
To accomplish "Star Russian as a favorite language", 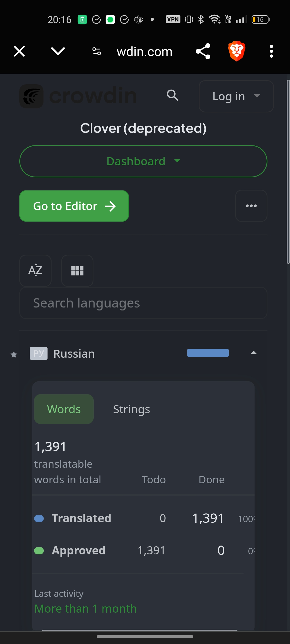I will click(14, 355).
